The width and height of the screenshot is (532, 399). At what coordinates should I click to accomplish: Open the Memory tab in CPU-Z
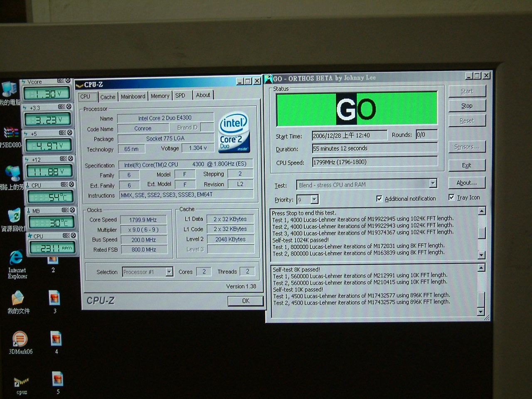pyautogui.click(x=160, y=96)
